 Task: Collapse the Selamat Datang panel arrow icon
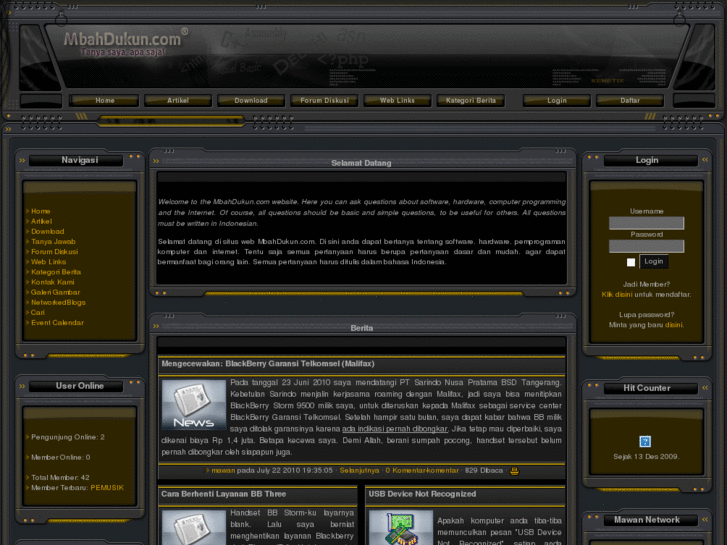pos(156,161)
